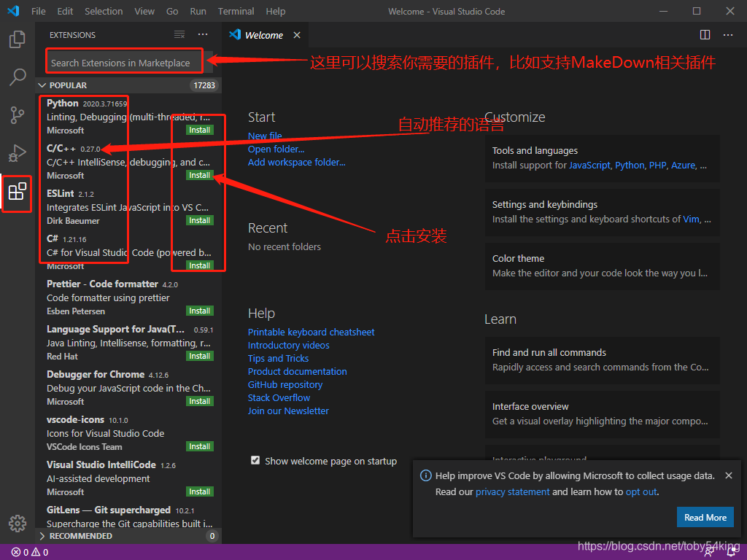Install Visual Studio IntelliCode extension
Screen dimensions: 747x560
(200, 492)
